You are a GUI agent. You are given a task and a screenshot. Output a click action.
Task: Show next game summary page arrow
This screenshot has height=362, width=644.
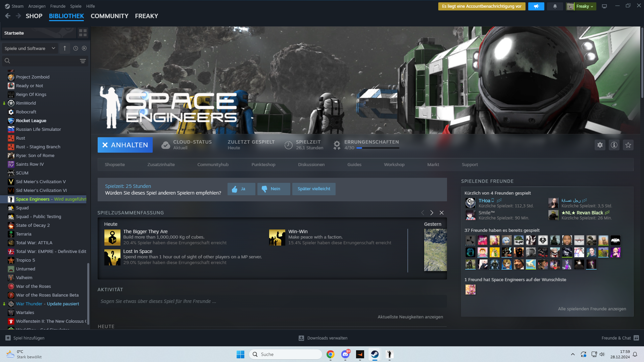432,213
